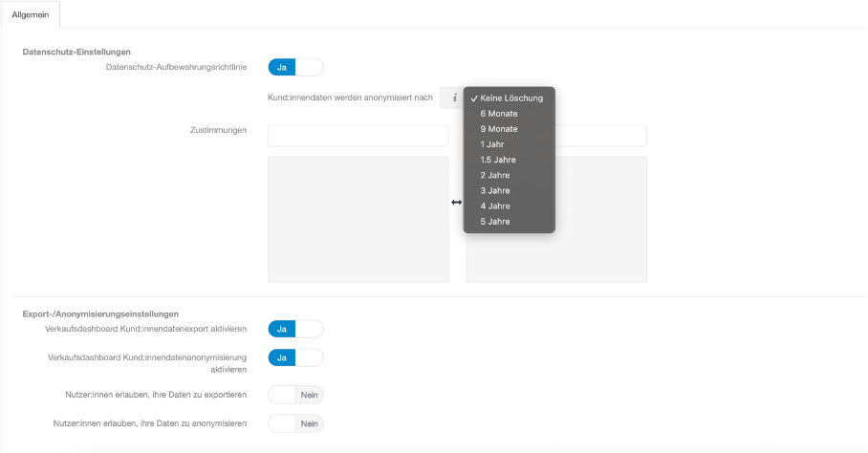Click the info icon next to anonymization label

(454, 97)
